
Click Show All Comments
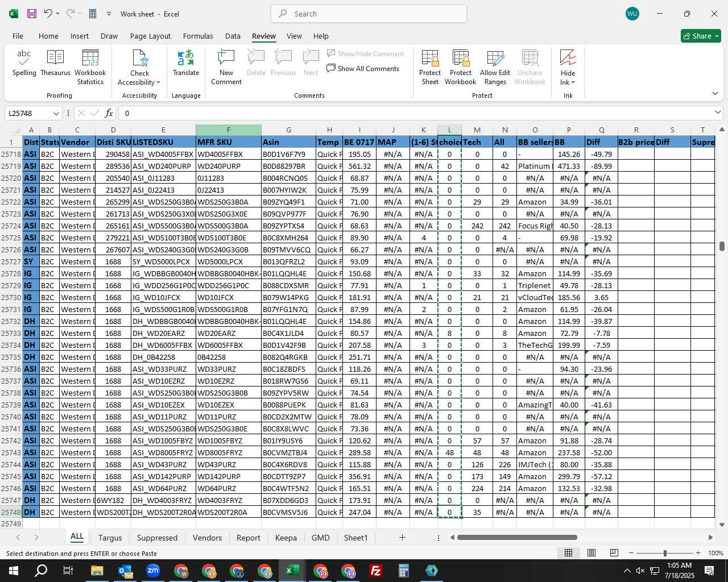click(x=363, y=69)
